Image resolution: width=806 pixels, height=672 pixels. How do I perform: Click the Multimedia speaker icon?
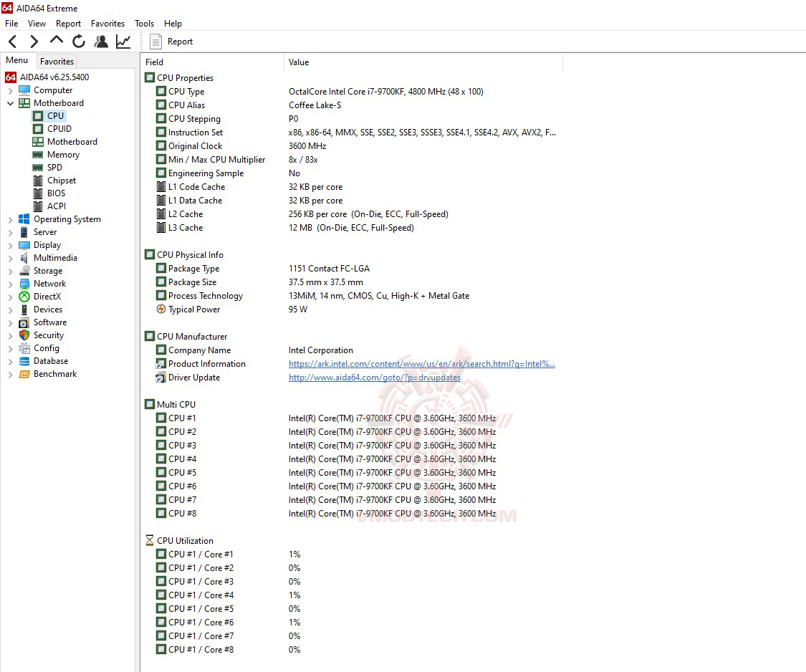click(24, 258)
